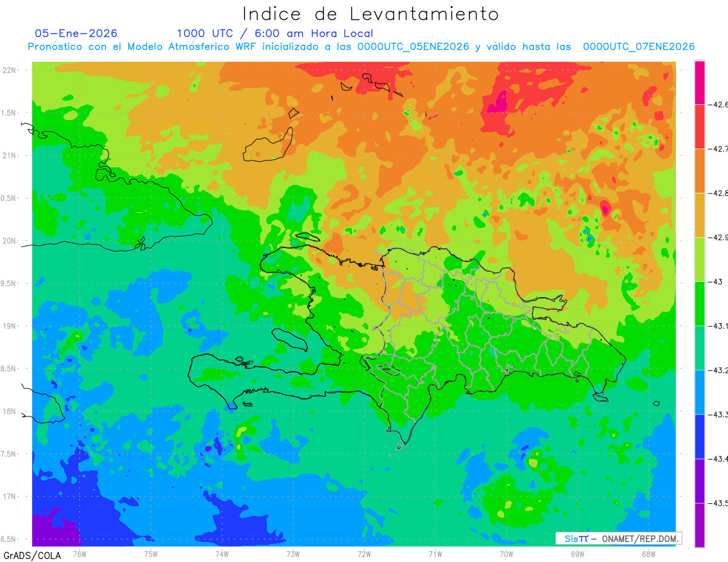The image size is (728, 562).
Task: Select the date text "05-Ene-2026"
Action: [76, 33]
